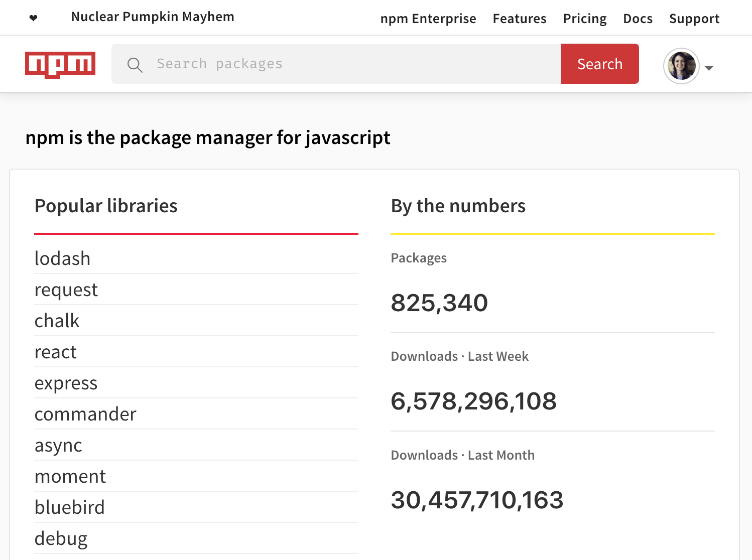The height and width of the screenshot is (560, 752).
Task: View the debug package
Action: 61,538
